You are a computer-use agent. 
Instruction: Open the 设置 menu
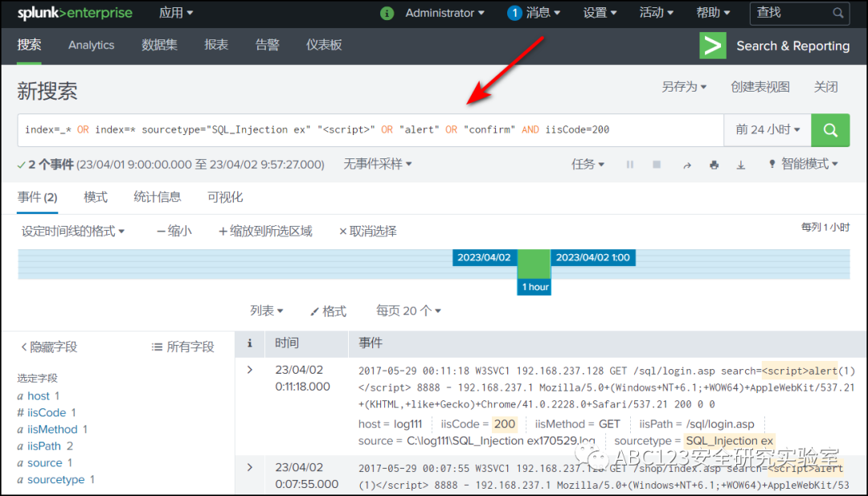[x=600, y=13]
